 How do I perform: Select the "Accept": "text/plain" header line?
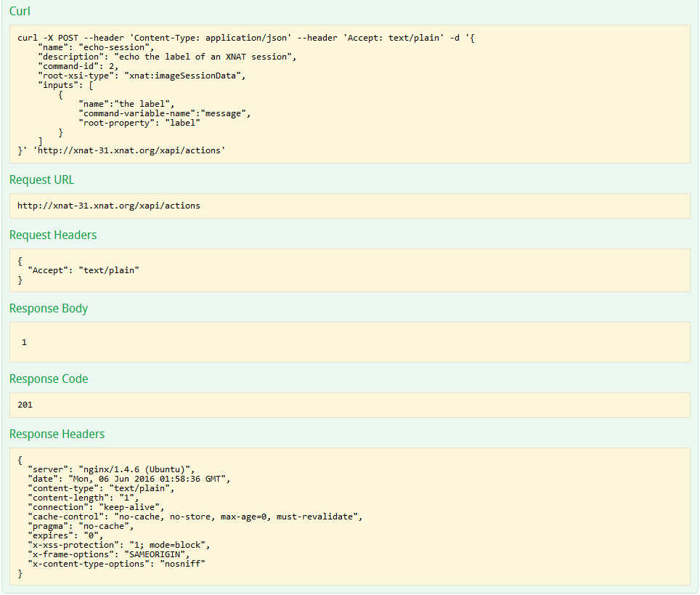point(83,270)
